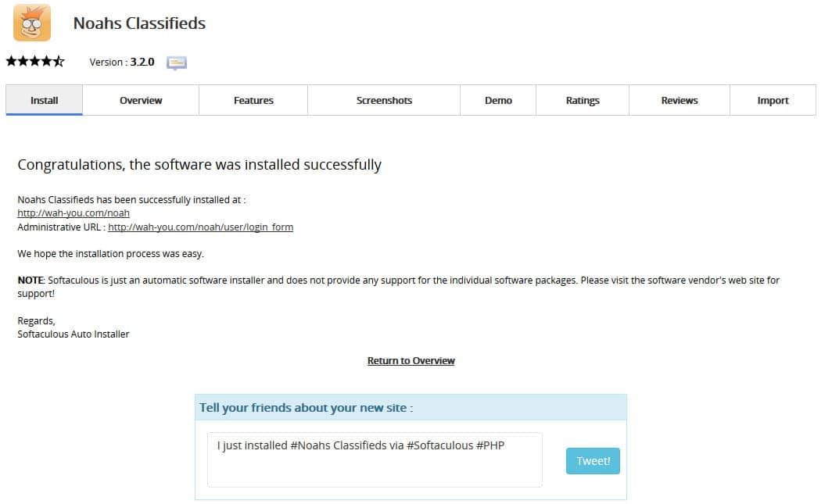The height and width of the screenshot is (504, 832).
Task: Show the Reviews tab
Action: point(680,100)
